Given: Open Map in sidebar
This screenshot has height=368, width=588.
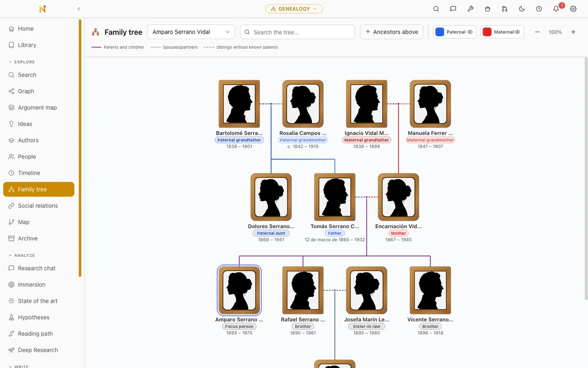Looking at the screenshot, I should pos(39,222).
